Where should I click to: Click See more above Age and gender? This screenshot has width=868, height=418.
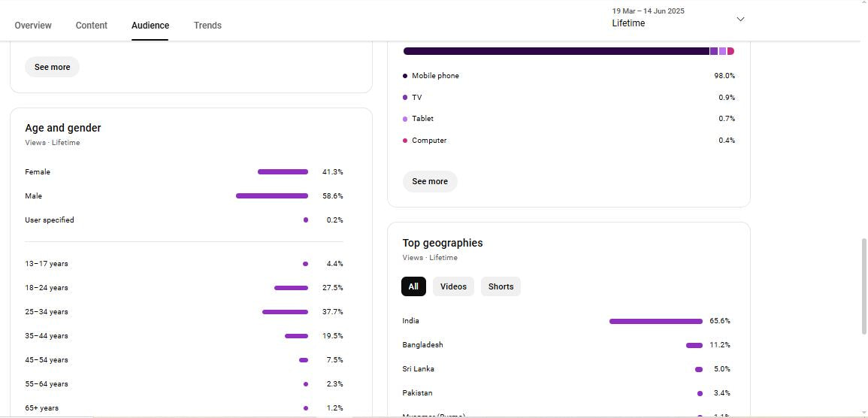pyautogui.click(x=52, y=67)
